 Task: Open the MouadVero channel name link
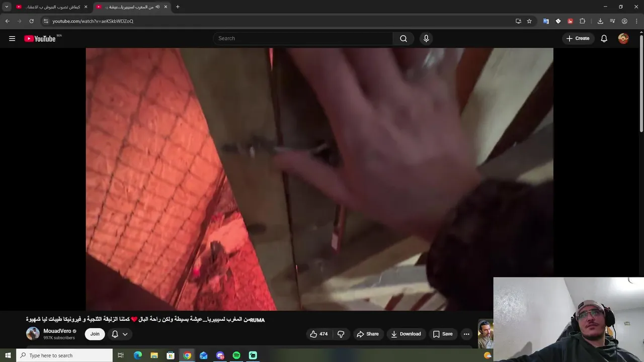(57, 331)
